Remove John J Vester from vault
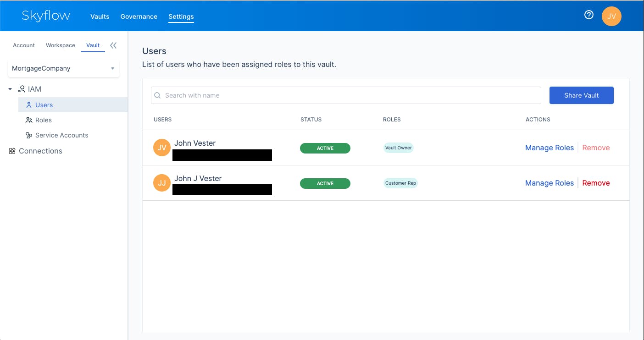 tap(596, 183)
